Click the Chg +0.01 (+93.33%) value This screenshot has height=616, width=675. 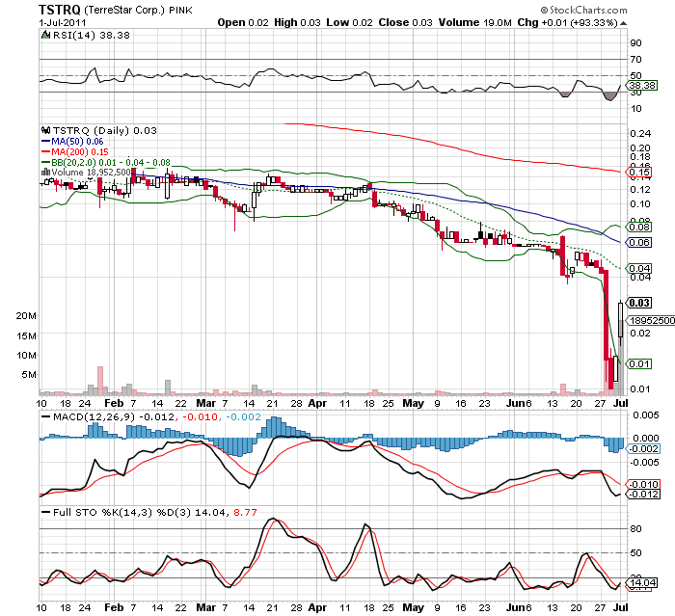tap(567, 22)
